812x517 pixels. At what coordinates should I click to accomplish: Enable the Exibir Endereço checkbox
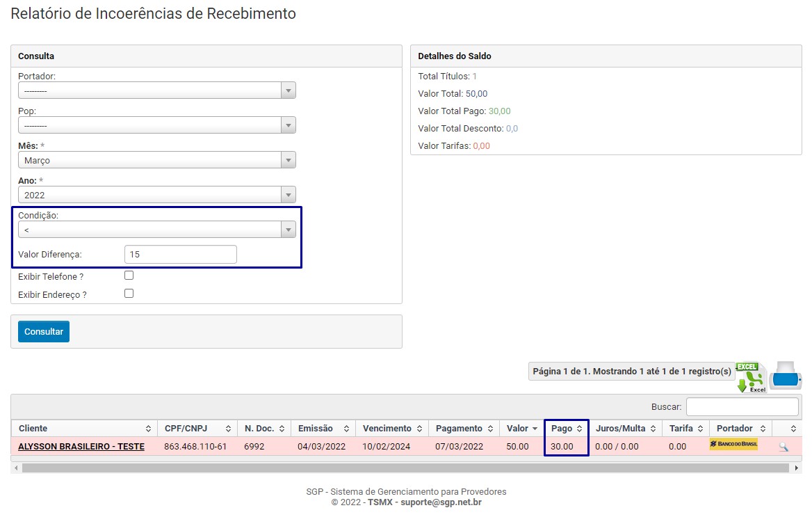coord(129,294)
